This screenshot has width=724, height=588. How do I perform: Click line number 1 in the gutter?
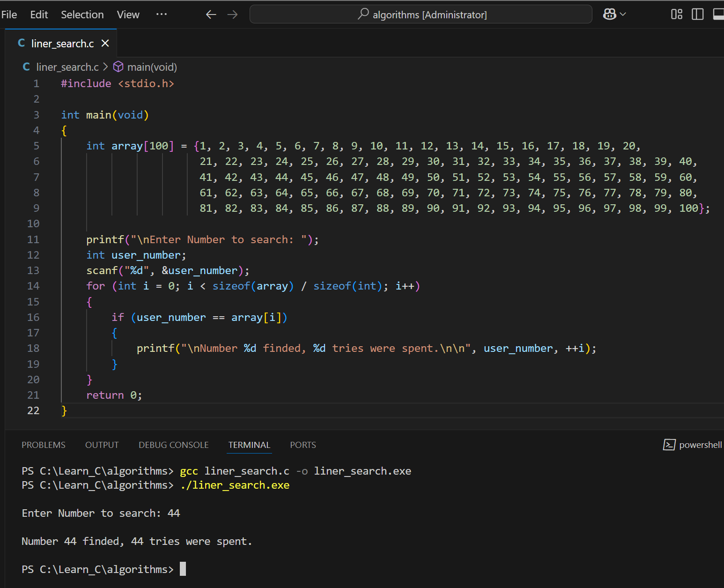click(36, 84)
